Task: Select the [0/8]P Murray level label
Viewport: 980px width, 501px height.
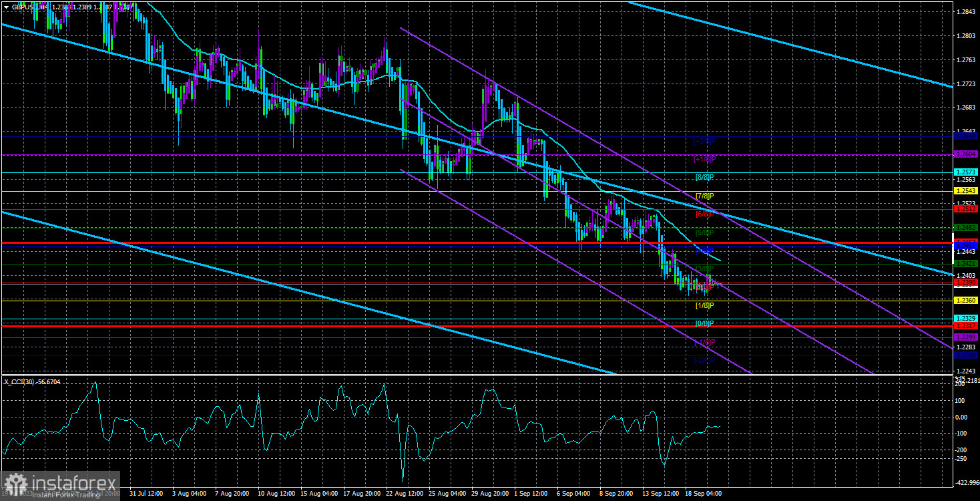Action: tap(705, 324)
